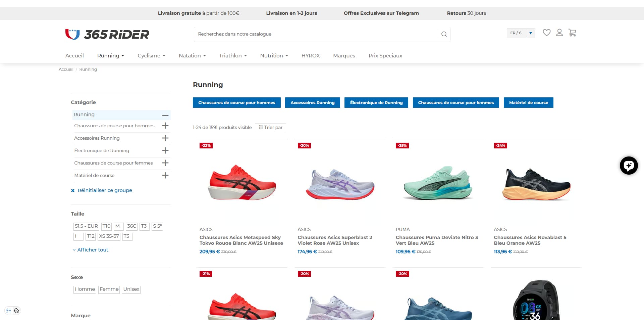
Task: Click the violet Asics Superblast shoe image
Action: pos(340,184)
